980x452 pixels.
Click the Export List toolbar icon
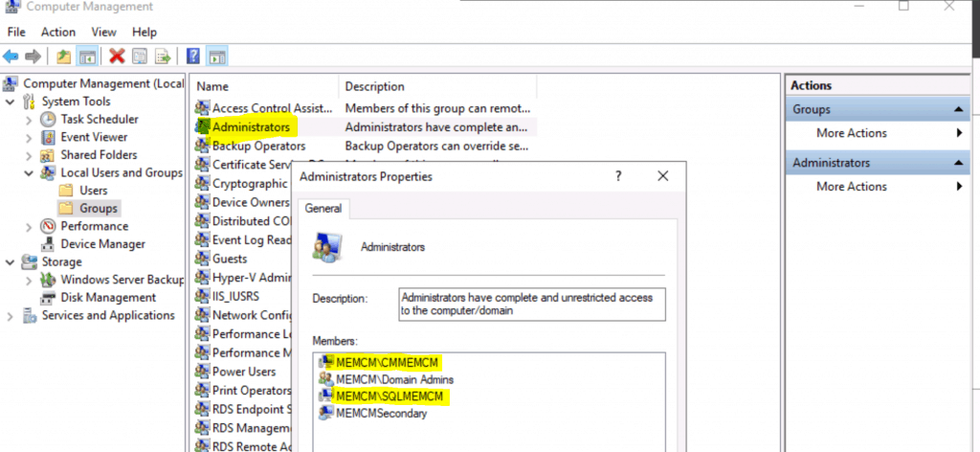click(163, 56)
